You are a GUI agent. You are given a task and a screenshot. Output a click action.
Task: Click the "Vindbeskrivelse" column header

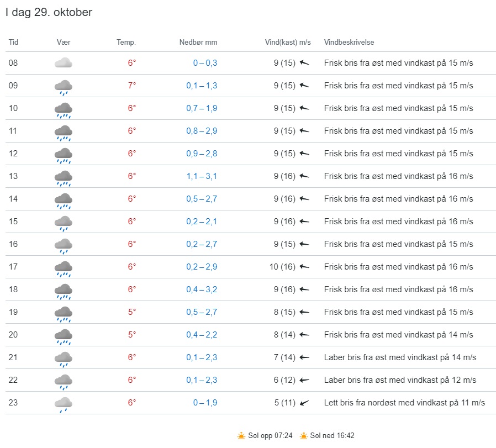point(349,43)
